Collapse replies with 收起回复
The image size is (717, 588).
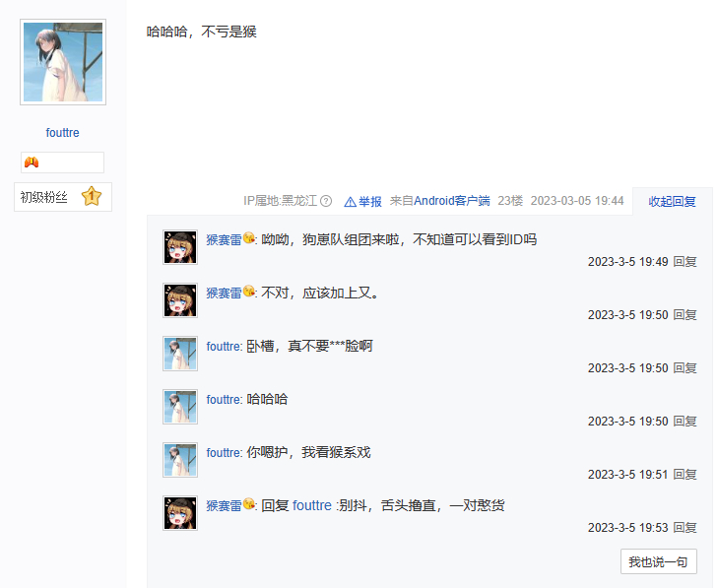[672, 202]
